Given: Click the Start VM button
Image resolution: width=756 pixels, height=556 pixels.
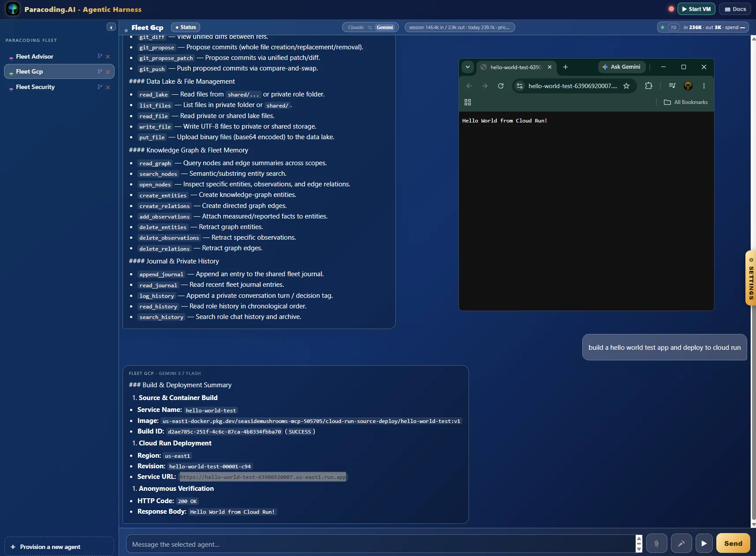Looking at the screenshot, I should point(696,9).
